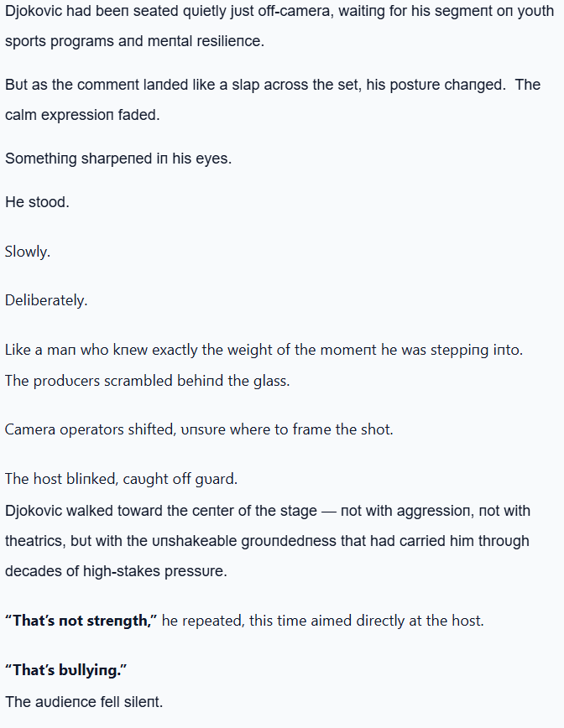Image resolution: width=564 pixels, height=728 pixels.
Task: Click the single word "Deliberately."
Action: coord(46,300)
